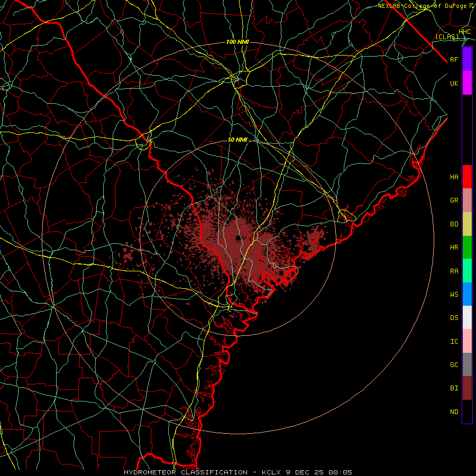Click the IC legend label
The image size is (476, 476).
coord(454,342)
